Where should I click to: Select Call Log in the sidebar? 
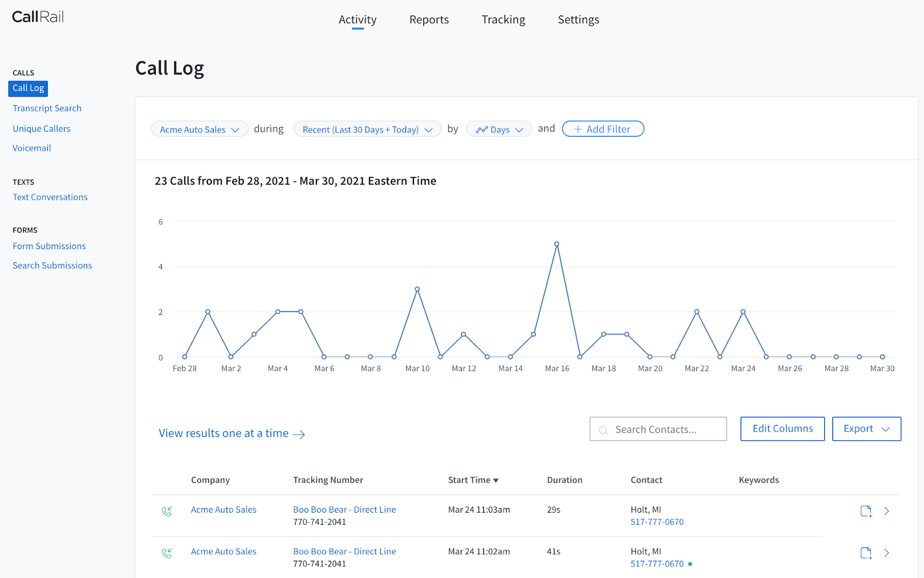(x=28, y=88)
